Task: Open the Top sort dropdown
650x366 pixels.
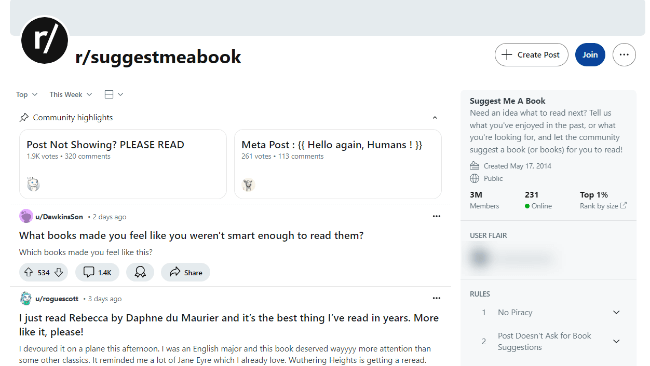Action: click(27, 95)
